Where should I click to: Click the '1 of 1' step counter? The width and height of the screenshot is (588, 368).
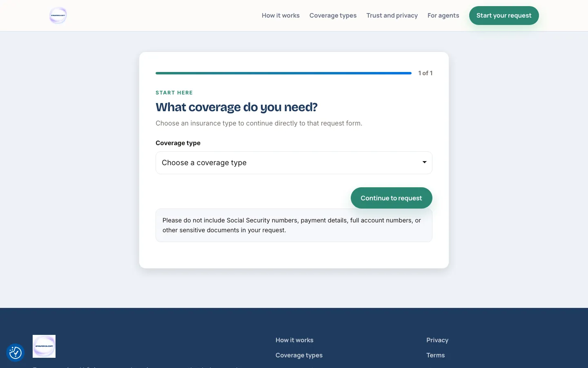point(425,73)
